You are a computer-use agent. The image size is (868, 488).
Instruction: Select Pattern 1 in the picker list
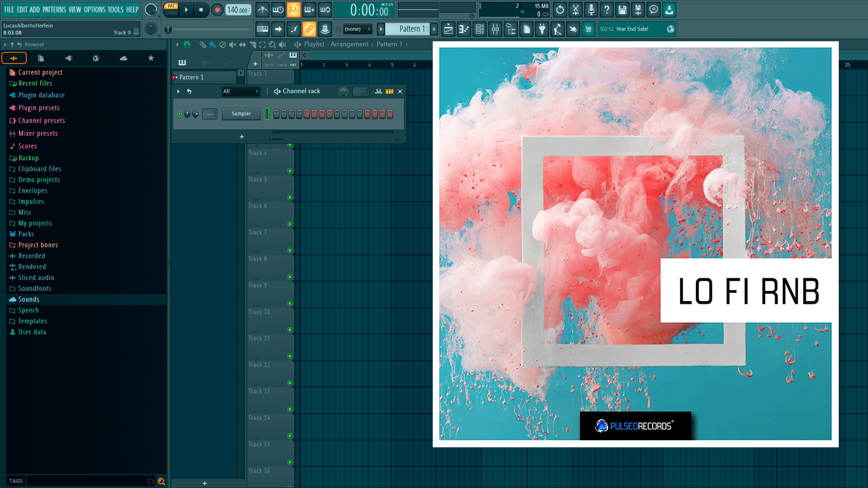[x=205, y=77]
